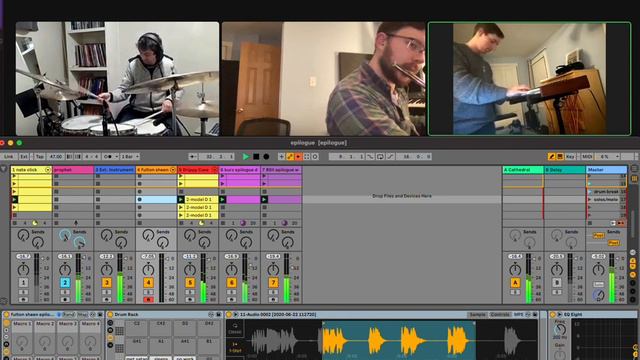This screenshot has height=360, width=640.
Task: Arm the round Arrangement Record button
Action: [266, 156]
